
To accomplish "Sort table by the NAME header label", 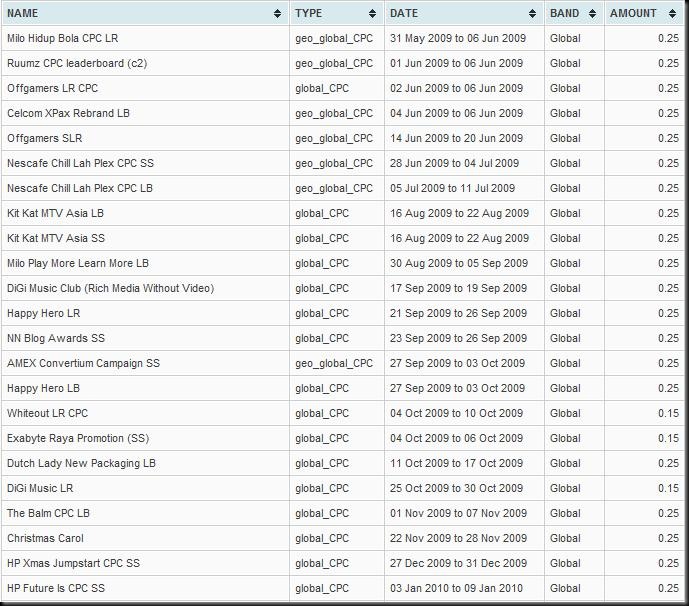I will 22,13.
